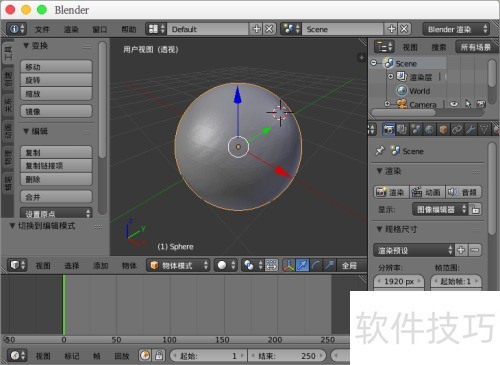Open the Outliner editor type selector icon
Screen dimensions: 500x365
pyautogui.click(x=384, y=47)
